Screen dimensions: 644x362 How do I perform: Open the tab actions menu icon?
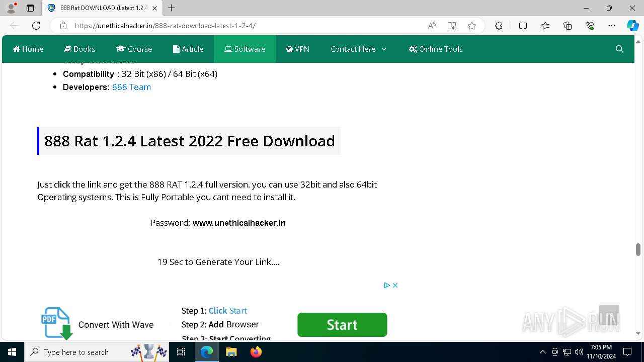pyautogui.click(x=30, y=8)
